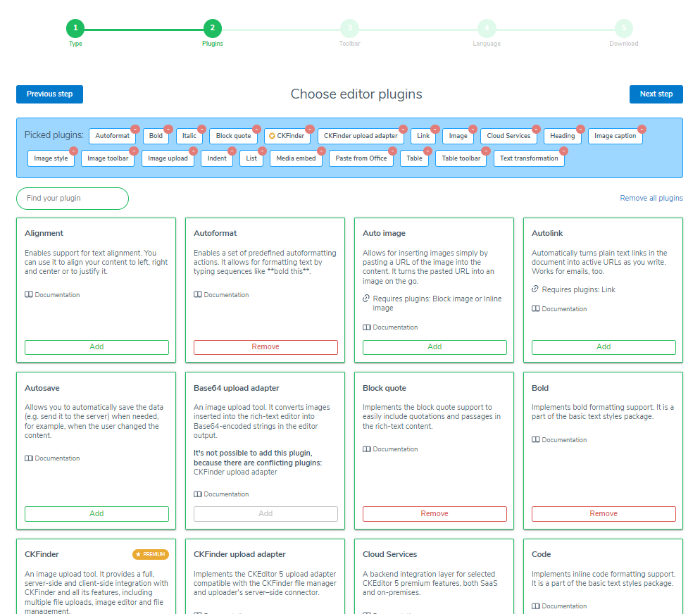Remove Cloud Services chip via minus icon
Viewport: 700px width, 614px height.
point(536,129)
